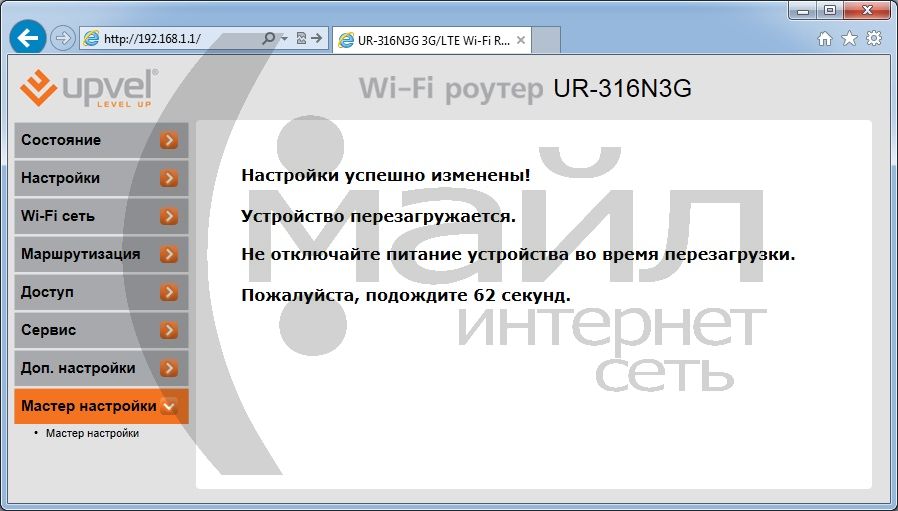Image resolution: width=898 pixels, height=511 pixels.
Task: Collapse the Мастер настройки section arrow
Action: pos(169,406)
